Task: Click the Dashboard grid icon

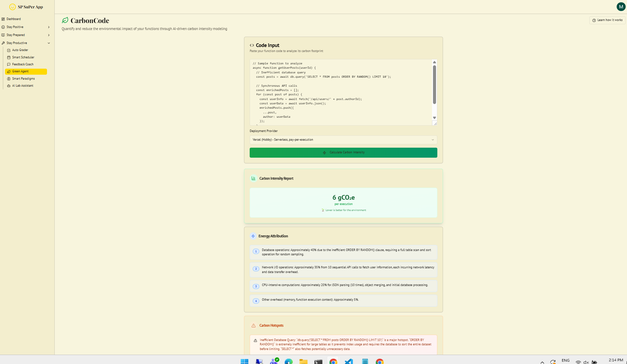Action: coord(3,19)
